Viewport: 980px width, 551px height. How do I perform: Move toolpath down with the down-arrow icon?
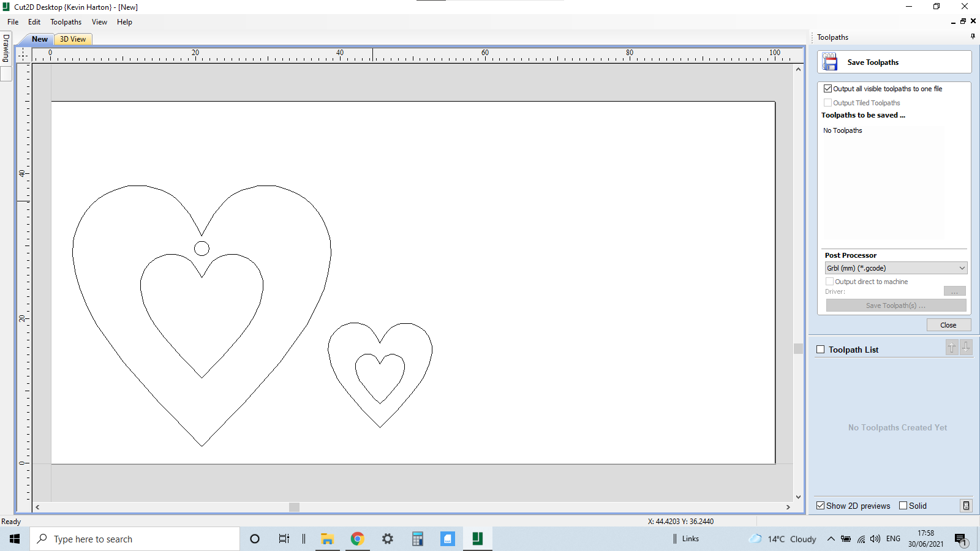966,347
